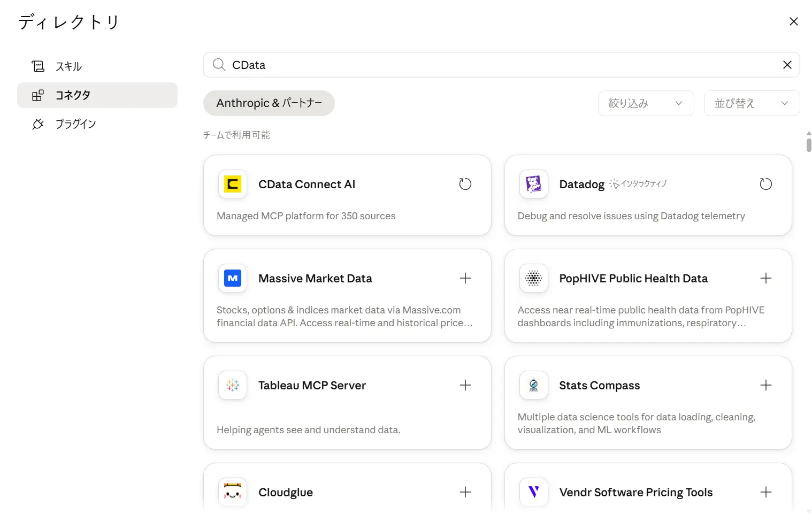
Task: Click 'Helping agents see and understand data.' text
Action: (308, 430)
